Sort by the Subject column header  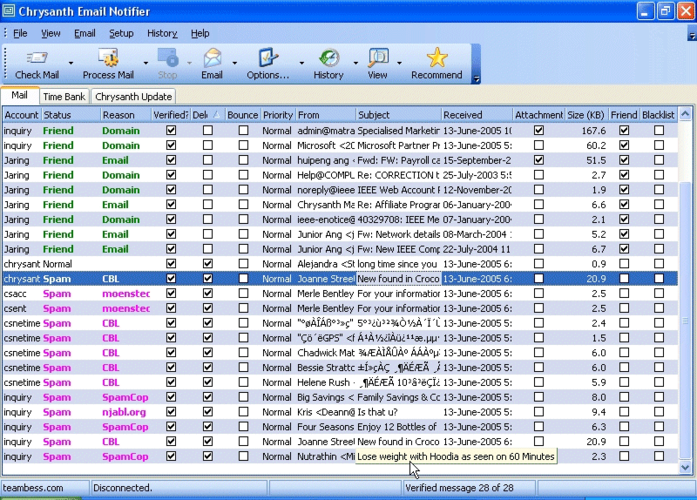398,115
